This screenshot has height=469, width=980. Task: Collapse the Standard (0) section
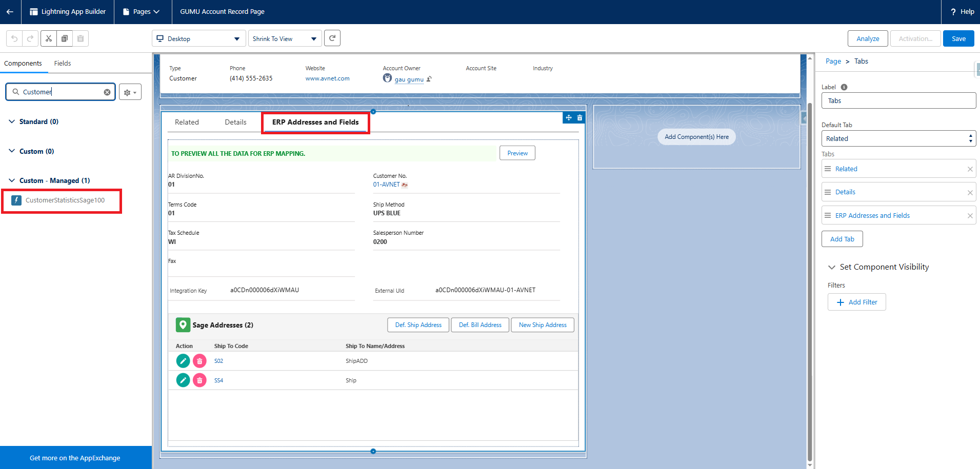pyautogui.click(x=12, y=121)
